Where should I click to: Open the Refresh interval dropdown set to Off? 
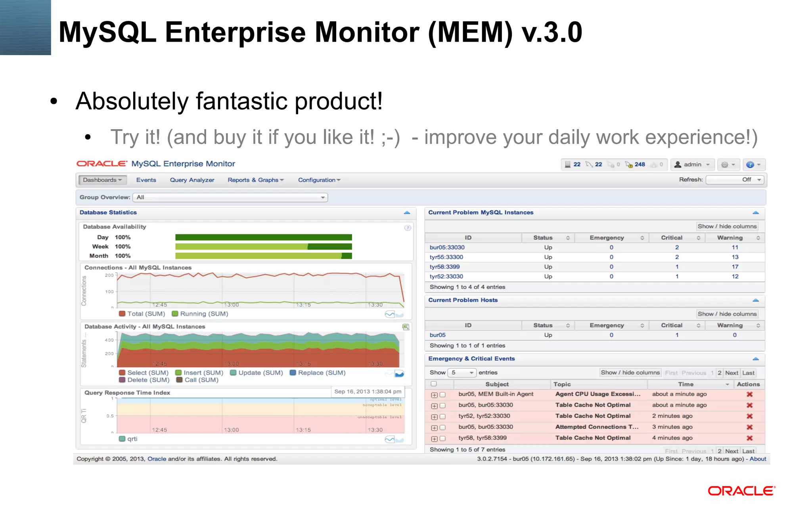pyautogui.click(x=735, y=179)
